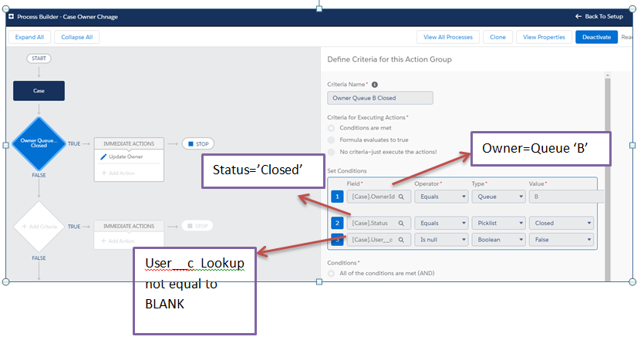Click the blue STOP square icon
The image size is (644, 340).
pyautogui.click(x=191, y=144)
